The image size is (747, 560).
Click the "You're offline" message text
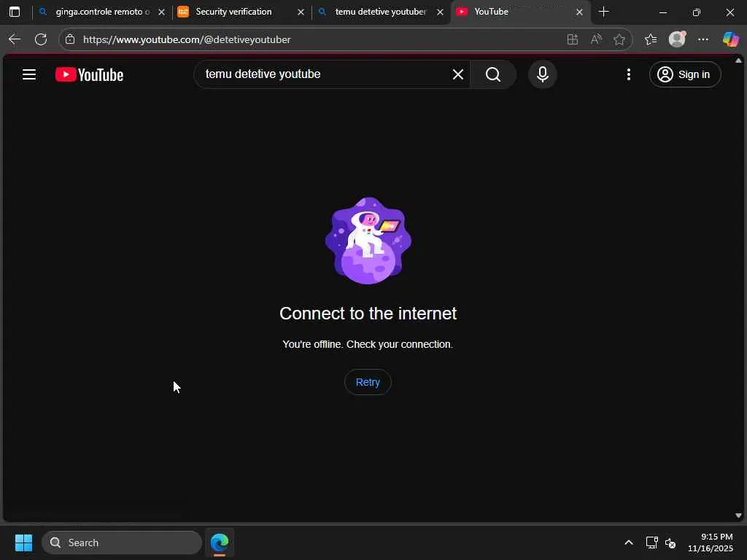[x=368, y=344]
